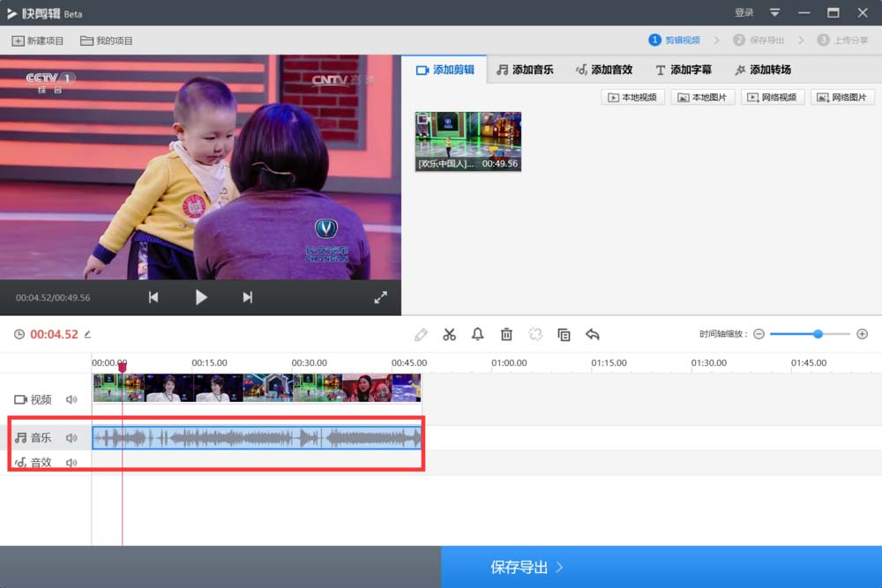Open the sound bell tool on the toolbar
This screenshot has width=882, height=588.
tap(477, 334)
